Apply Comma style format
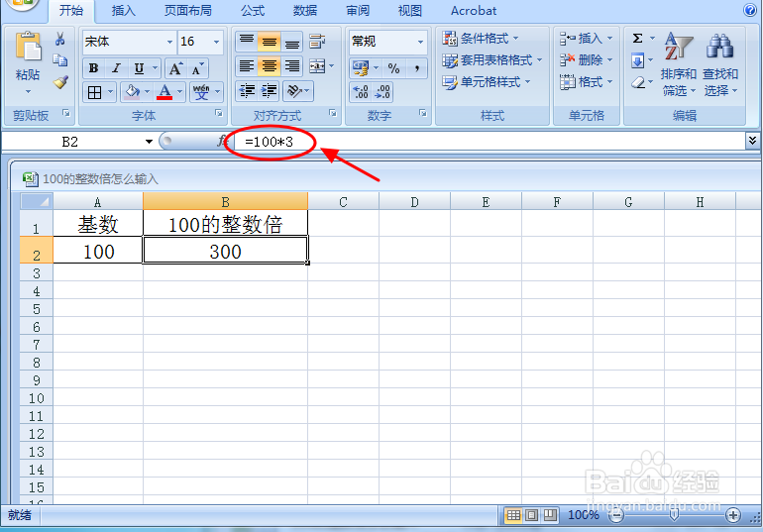This screenshot has height=532, width=763. tap(416, 68)
